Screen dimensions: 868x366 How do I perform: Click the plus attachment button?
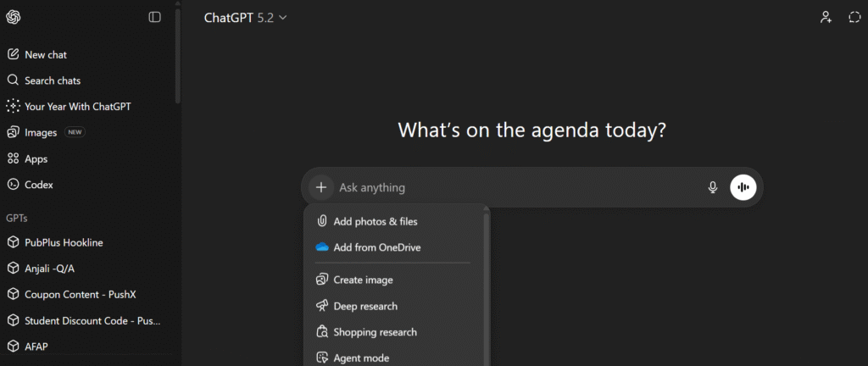321,187
